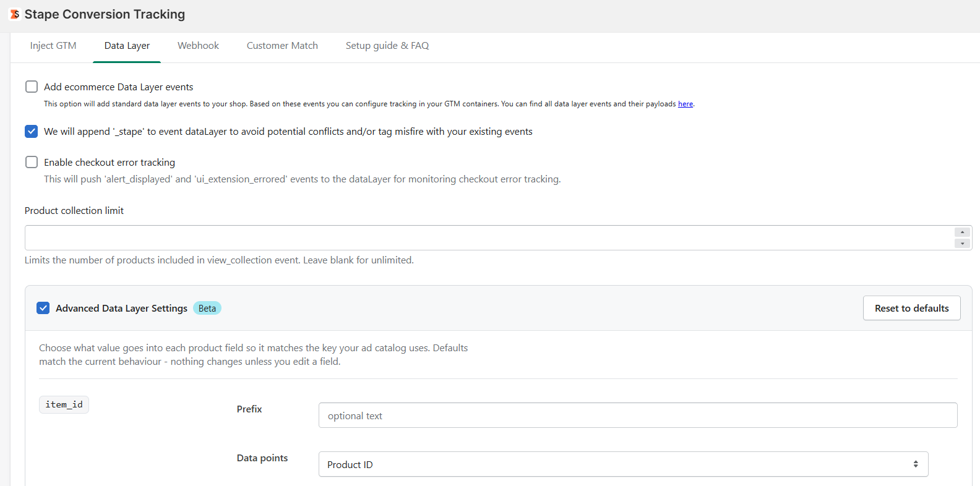
Task: Click the item_id field tag
Action: coord(64,404)
